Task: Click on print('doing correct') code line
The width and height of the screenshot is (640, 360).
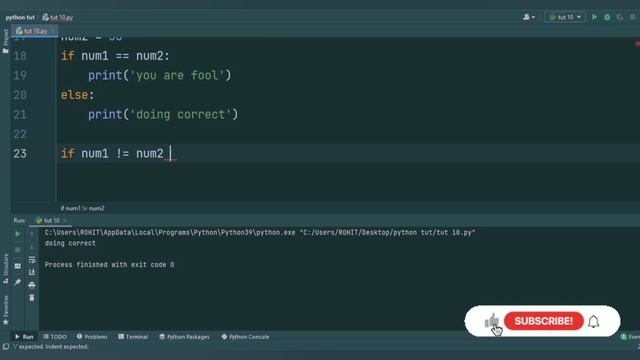Action: [x=163, y=115]
